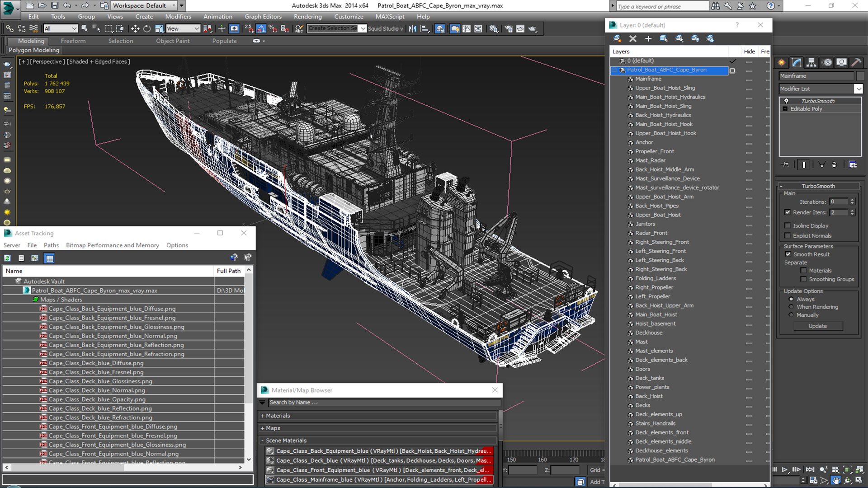Open the Hierarchy command panel tab
This screenshot has height=488, width=868.
coord(811,62)
